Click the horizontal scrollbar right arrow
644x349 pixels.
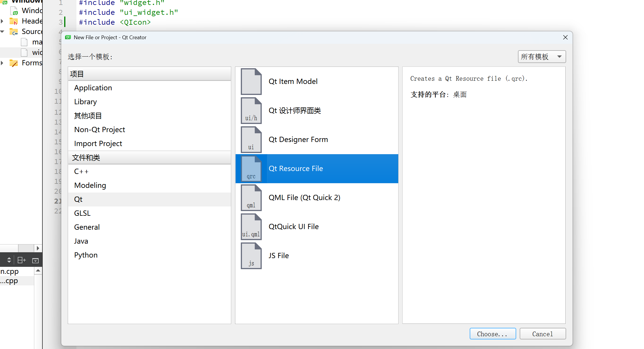click(38, 248)
